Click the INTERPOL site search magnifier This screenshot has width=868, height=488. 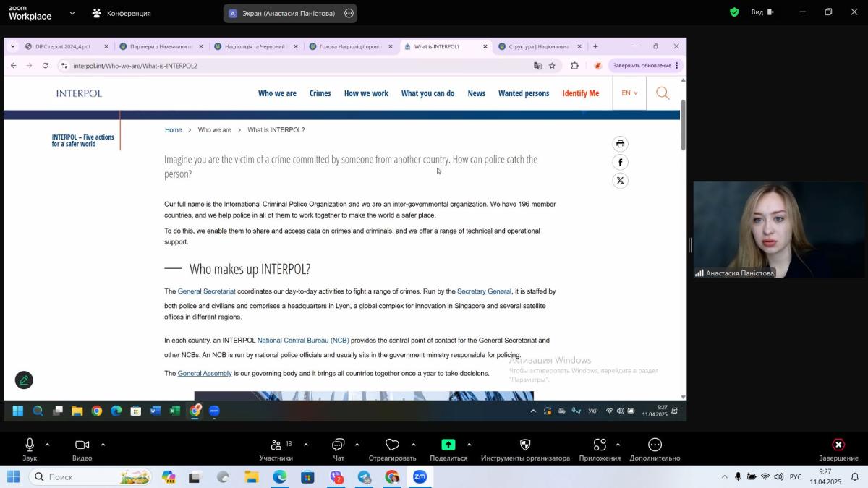pyautogui.click(x=663, y=93)
